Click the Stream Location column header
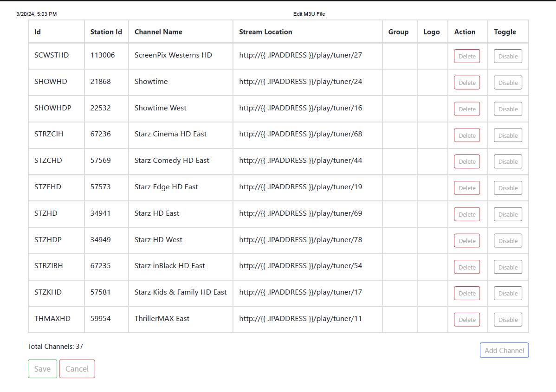 click(265, 32)
